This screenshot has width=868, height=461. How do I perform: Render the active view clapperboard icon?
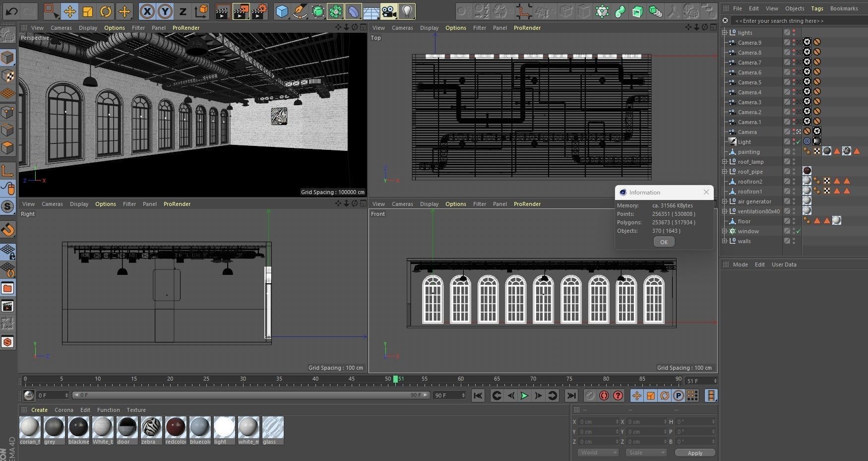[x=223, y=11]
